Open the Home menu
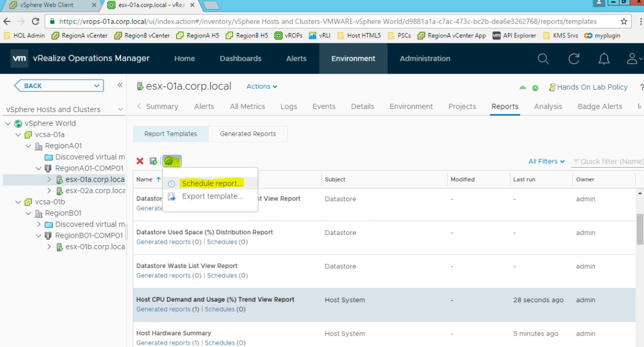Image resolution: width=644 pixels, height=347 pixels. tap(185, 59)
